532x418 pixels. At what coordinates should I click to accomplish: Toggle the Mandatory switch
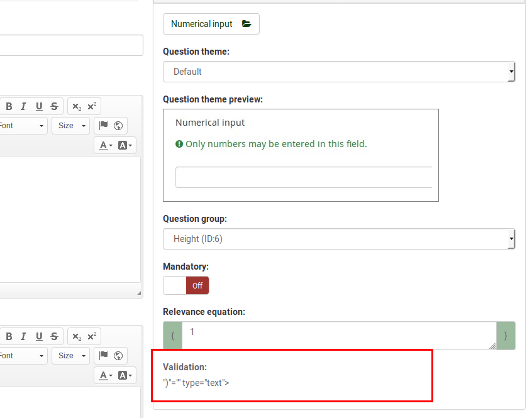tap(186, 285)
